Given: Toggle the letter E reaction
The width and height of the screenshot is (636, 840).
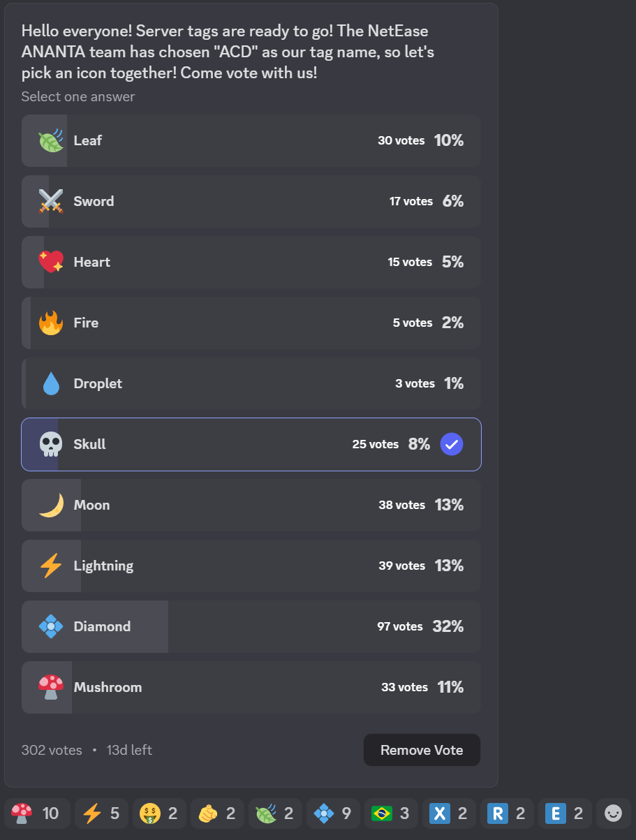Looking at the screenshot, I should 565,813.
